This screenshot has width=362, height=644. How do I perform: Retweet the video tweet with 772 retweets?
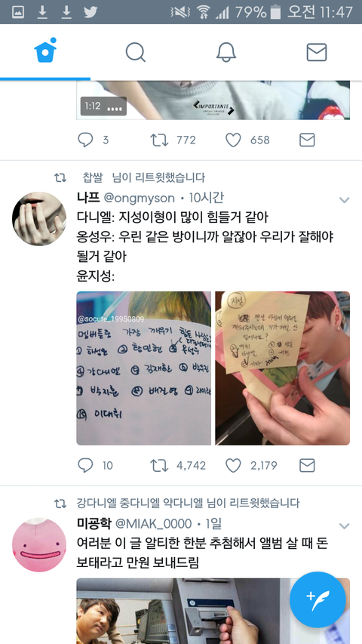(159, 140)
